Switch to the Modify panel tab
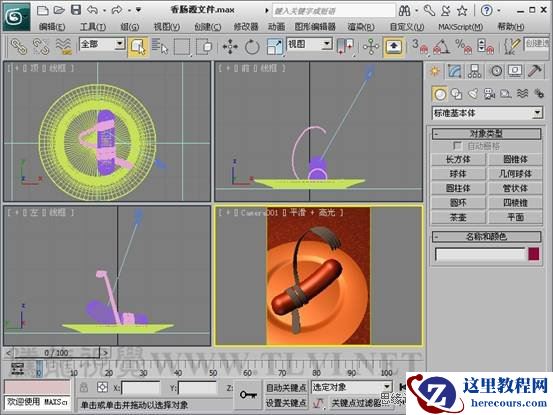Viewport: 553px width, 415px height. (x=454, y=71)
